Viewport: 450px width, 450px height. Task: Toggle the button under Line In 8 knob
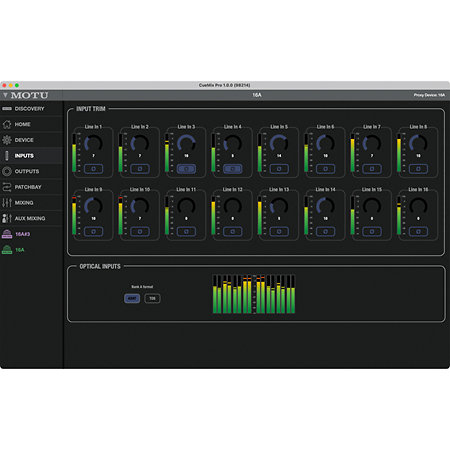point(418,169)
